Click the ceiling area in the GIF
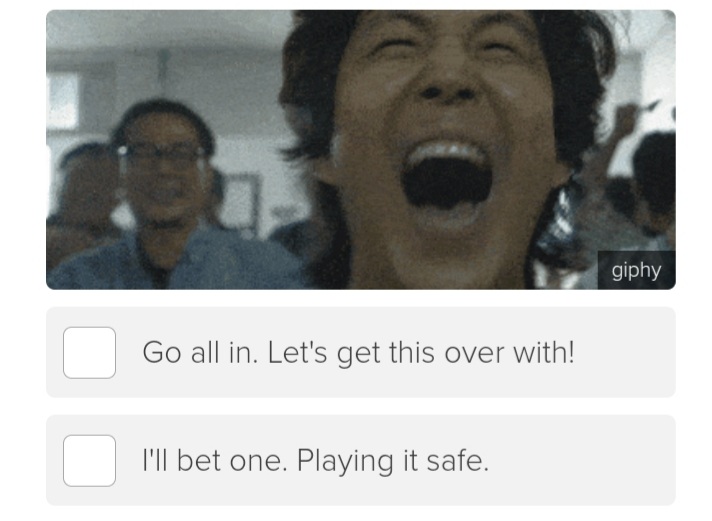712x521 pixels. (x=168, y=32)
